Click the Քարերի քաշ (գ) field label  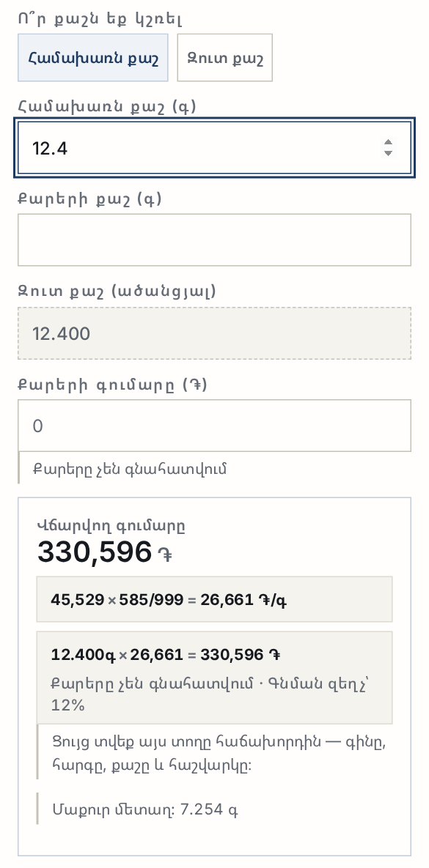pos(89,199)
